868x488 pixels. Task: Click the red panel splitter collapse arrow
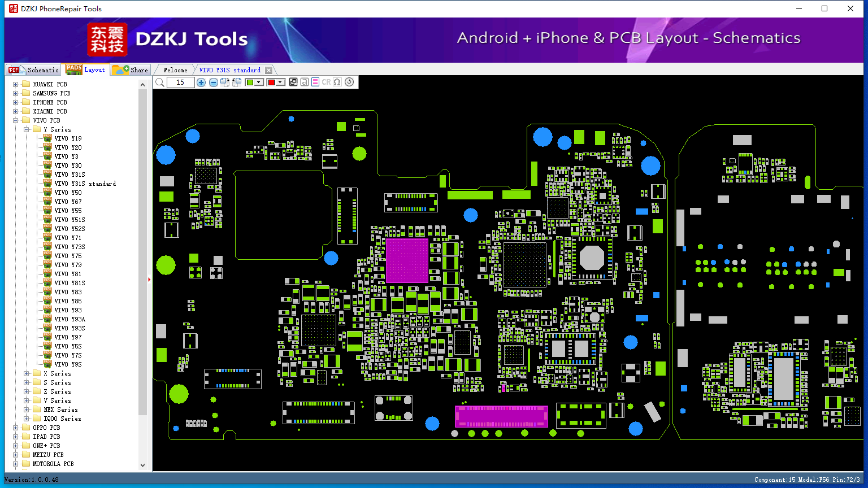[150, 279]
